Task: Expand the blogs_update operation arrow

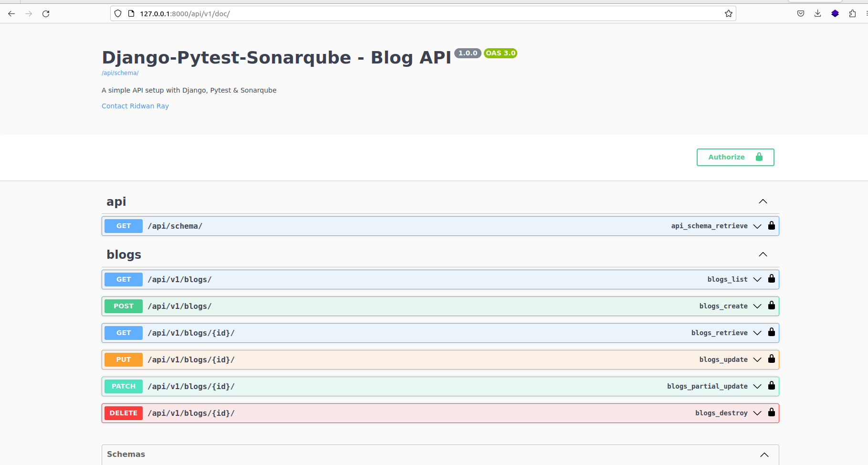Action: click(x=757, y=360)
